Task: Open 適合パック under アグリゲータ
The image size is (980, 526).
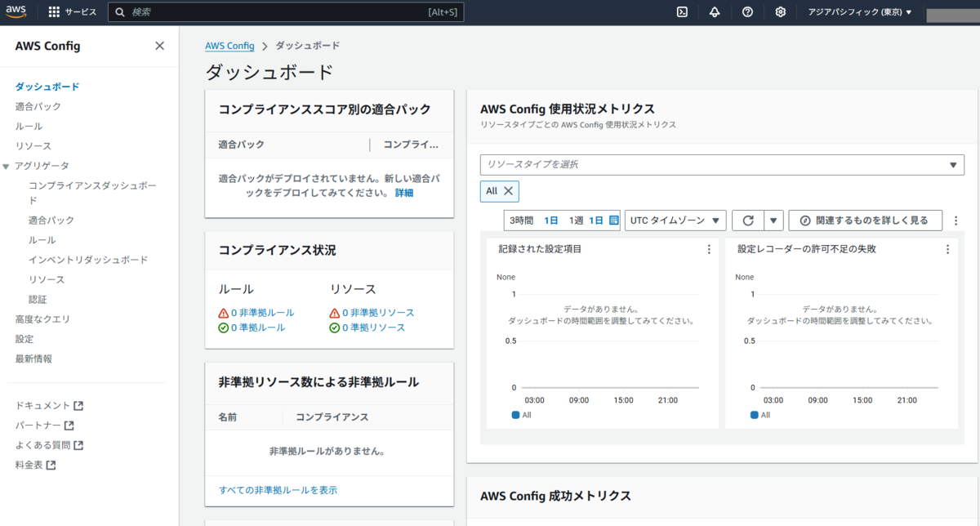Action: point(51,221)
